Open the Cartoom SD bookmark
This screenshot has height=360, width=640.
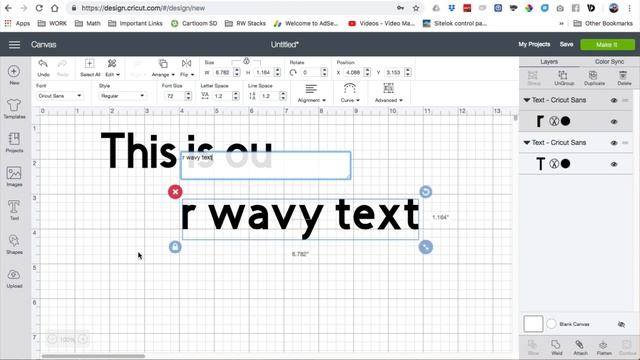pyautogui.click(x=194, y=23)
